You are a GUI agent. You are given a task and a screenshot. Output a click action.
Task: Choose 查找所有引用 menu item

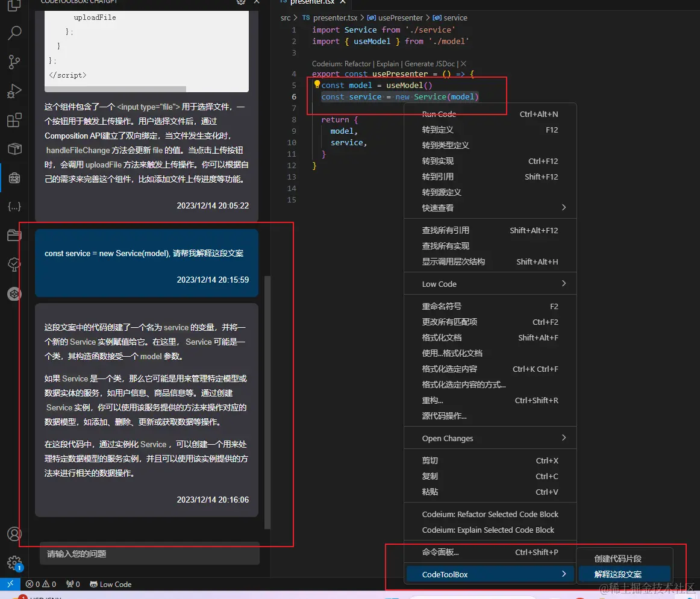pos(490,230)
